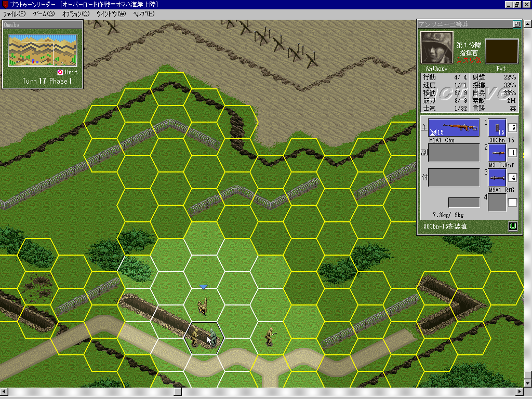Click the green U button in soldier panel

513,227
